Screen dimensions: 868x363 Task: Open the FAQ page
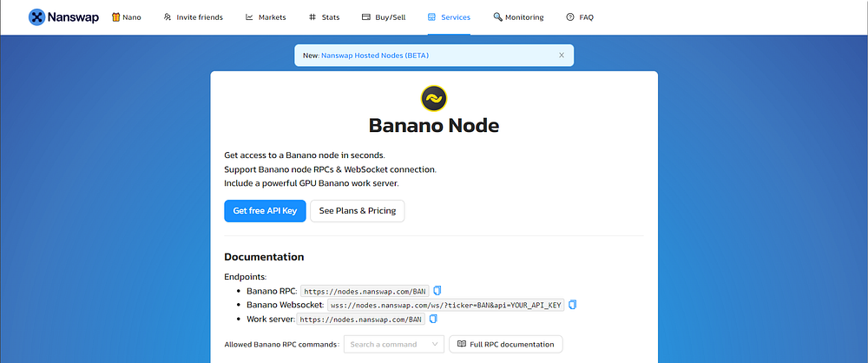pyautogui.click(x=580, y=17)
